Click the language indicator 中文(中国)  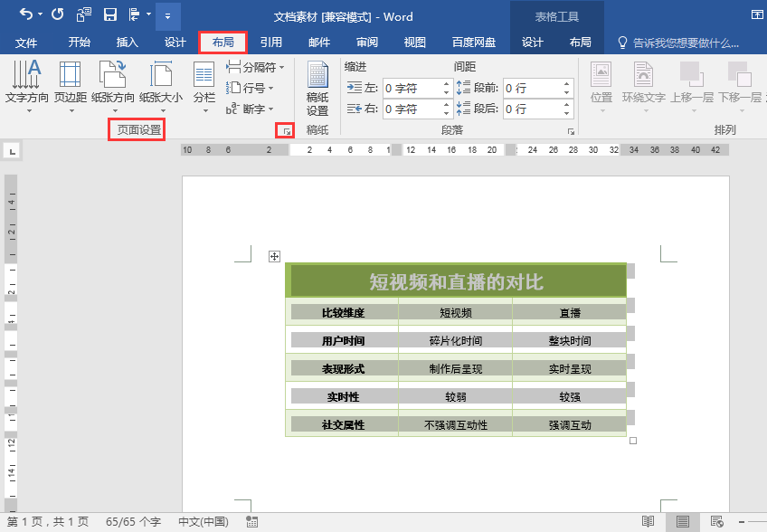[x=204, y=522]
